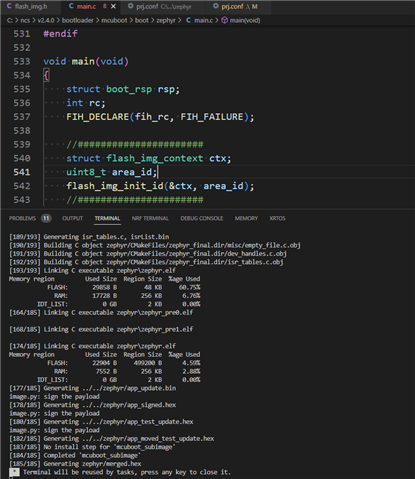Click the problems count badge showing 11
This screenshot has width=415, height=479.
tap(46, 218)
